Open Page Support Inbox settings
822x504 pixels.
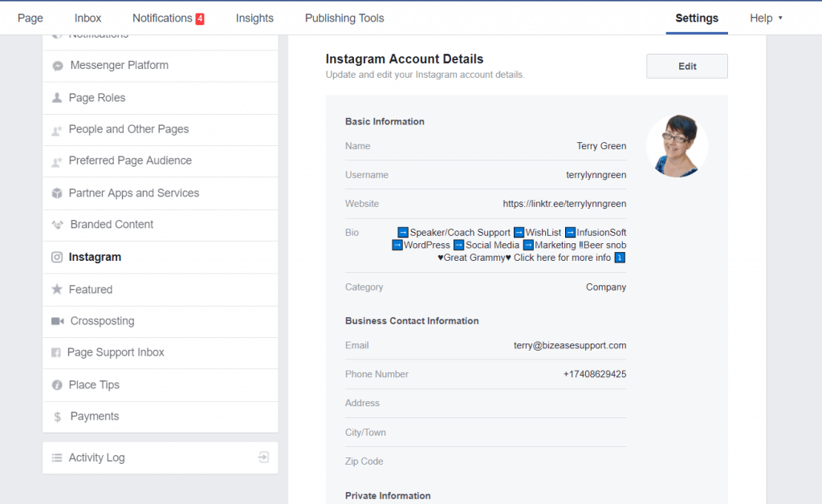pyautogui.click(x=116, y=352)
